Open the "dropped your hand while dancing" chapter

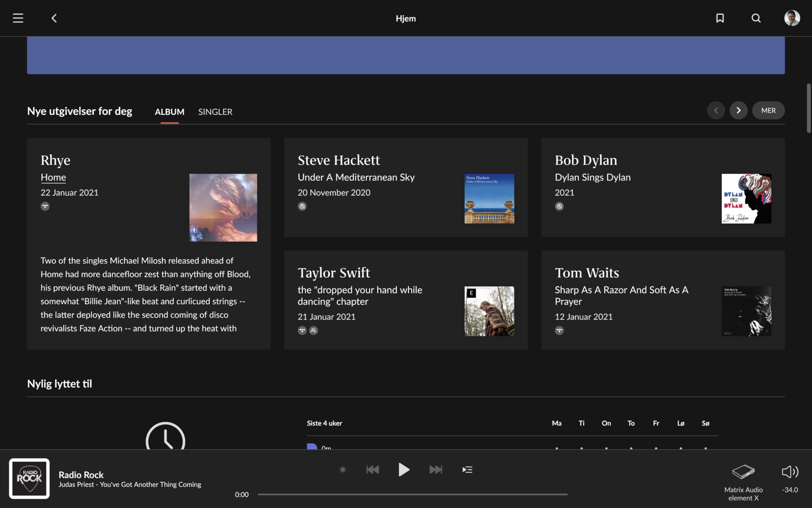coord(360,296)
